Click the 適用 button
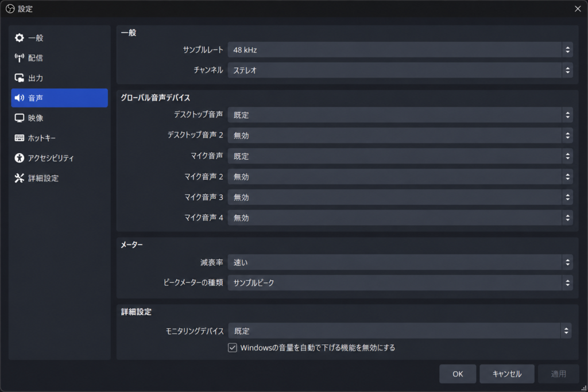The width and height of the screenshot is (588, 392). coord(558,374)
